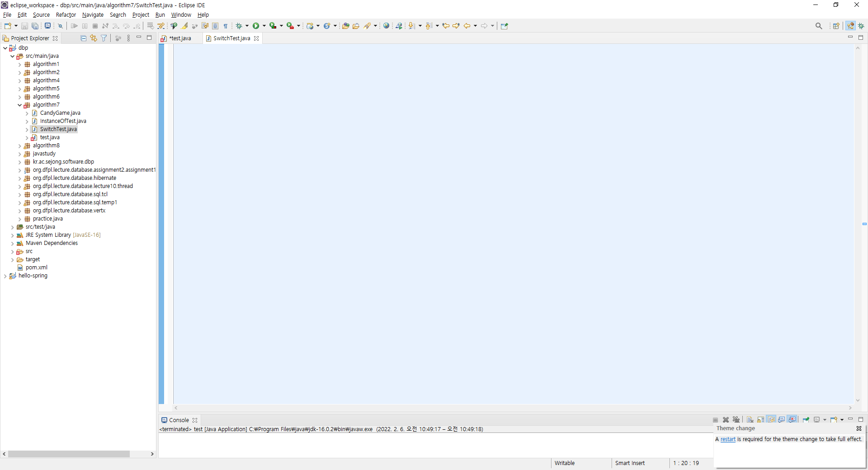
Task: Click inside the SwitchTest.java editor area
Action: click(513, 224)
